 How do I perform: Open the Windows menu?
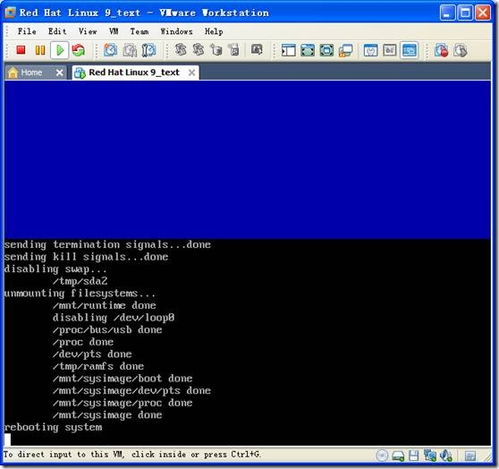(x=176, y=31)
